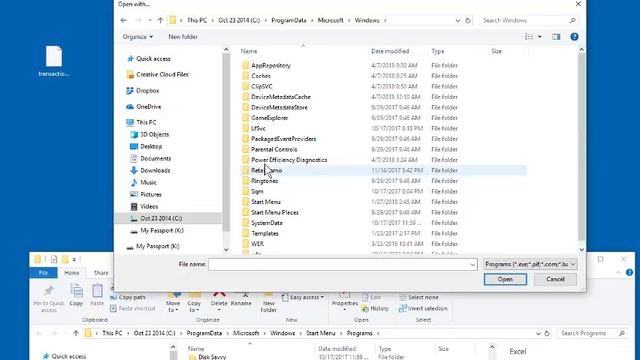Open Videos in the dialog sidebar
The height and width of the screenshot is (360, 640).
pyautogui.click(x=144, y=207)
